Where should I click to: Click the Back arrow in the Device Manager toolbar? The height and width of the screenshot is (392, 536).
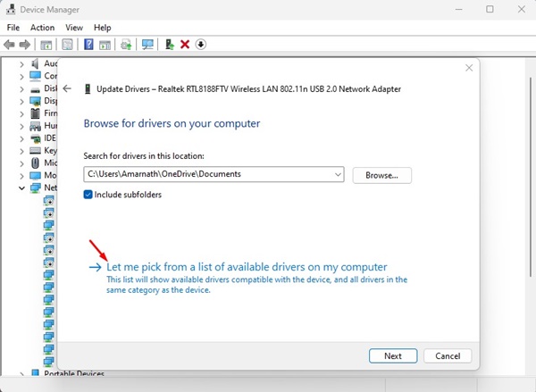click(9, 45)
